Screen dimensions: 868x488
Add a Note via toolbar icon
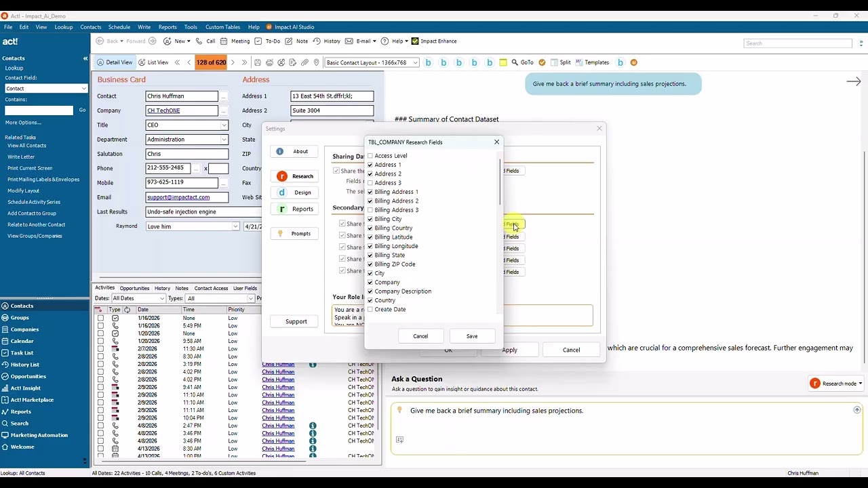tap(296, 41)
